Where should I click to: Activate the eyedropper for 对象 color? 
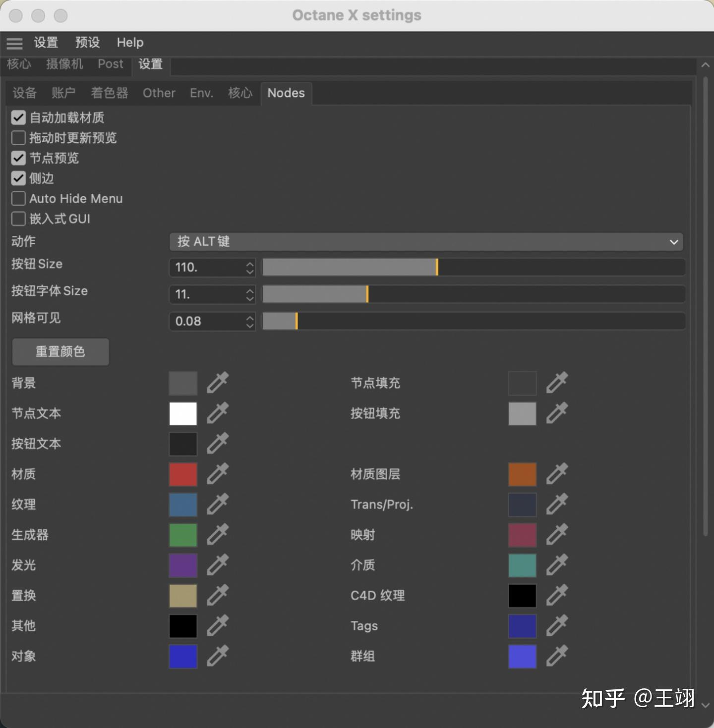coord(218,656)
